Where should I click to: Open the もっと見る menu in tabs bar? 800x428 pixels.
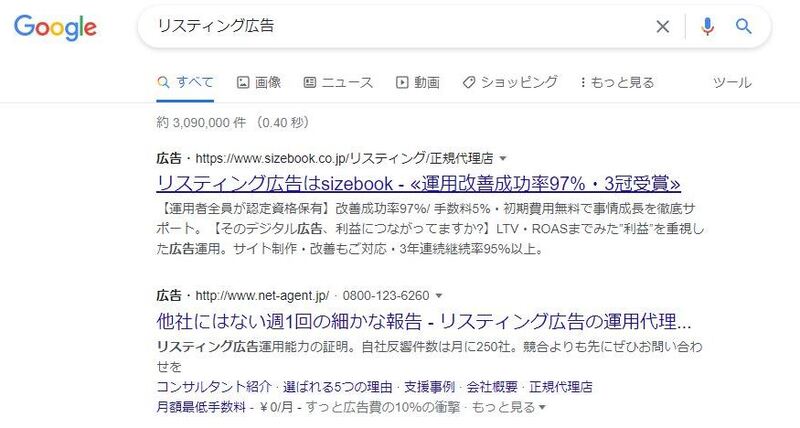617,82
